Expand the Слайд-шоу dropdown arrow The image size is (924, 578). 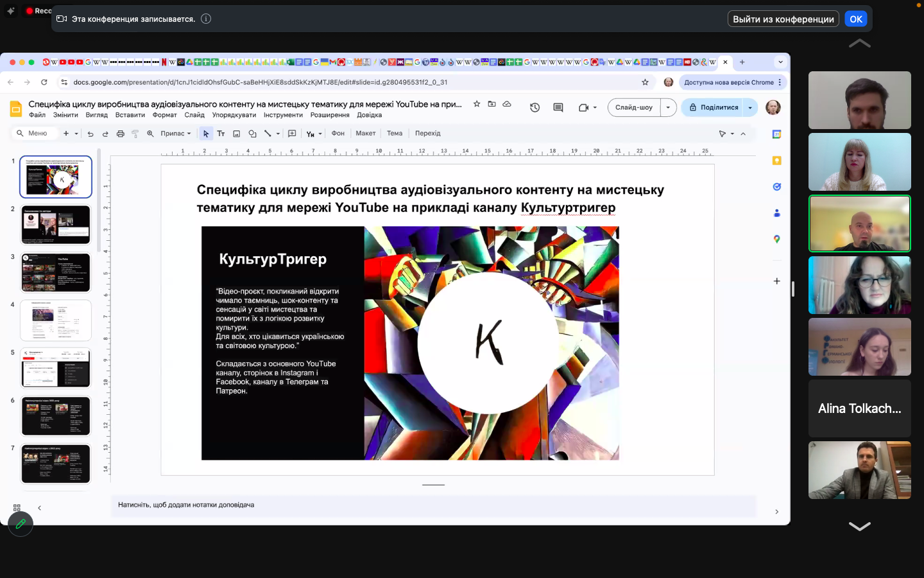(x=668, y=107)
